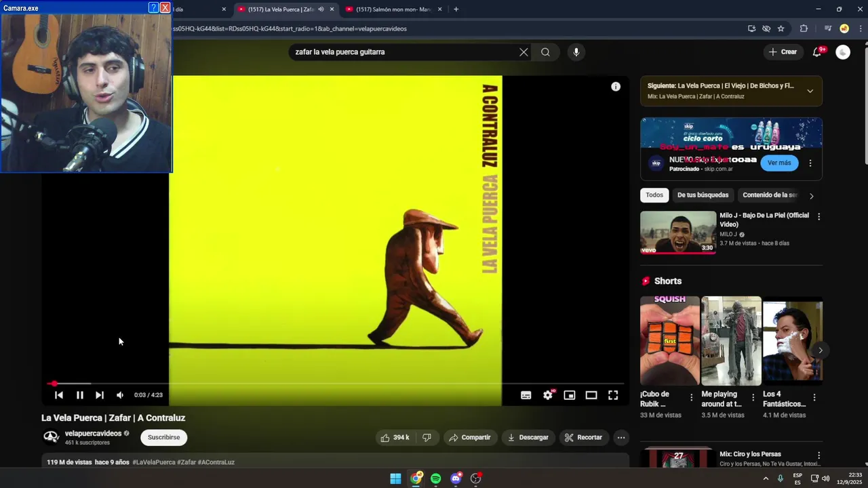Open options for 'Los 4 Fantásticos' short
This screenshot has width=868, height=488.
pyautogui.click(x=814, y=398)
